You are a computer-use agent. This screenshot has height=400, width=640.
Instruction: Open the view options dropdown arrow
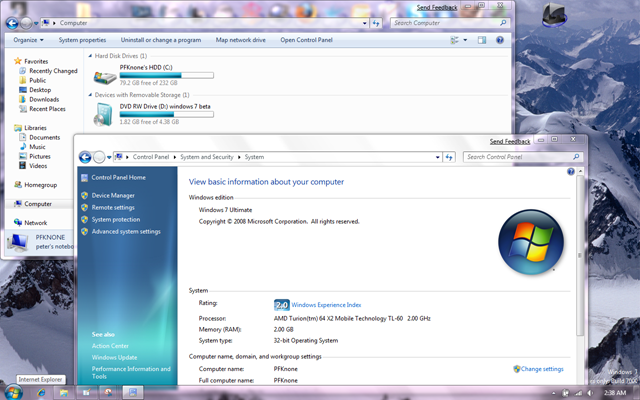point(465,40)
